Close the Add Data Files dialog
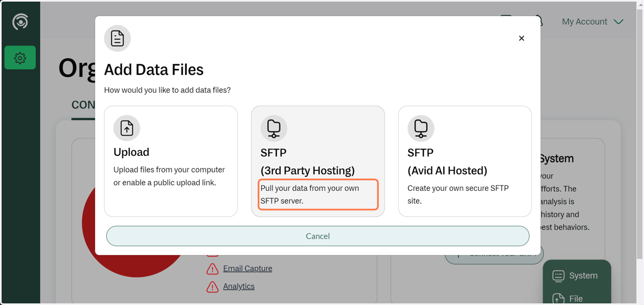The width and height of the screenshot is (644, 305). point(522,38)
